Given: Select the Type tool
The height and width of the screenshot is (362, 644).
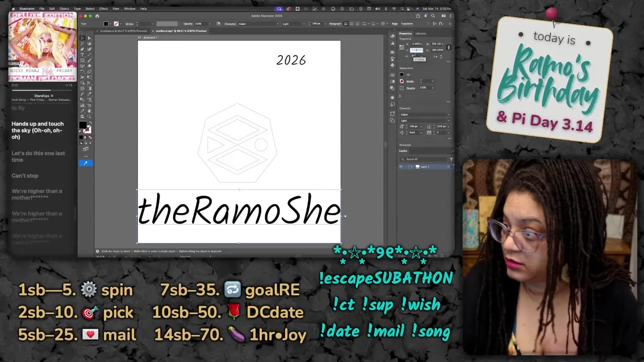Looking at the screenshot, I should tap(83, 55).
